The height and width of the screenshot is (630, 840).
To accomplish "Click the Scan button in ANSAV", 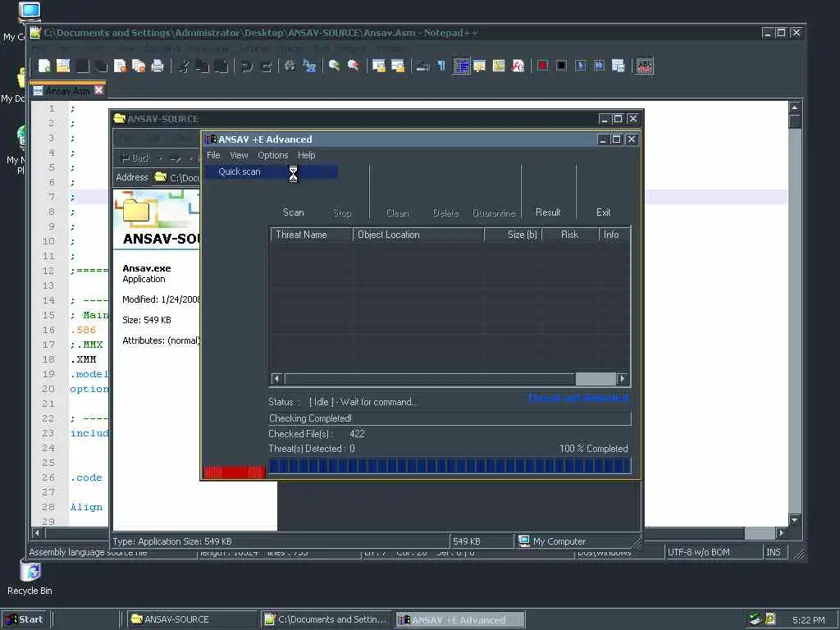I will click(293, 212).
